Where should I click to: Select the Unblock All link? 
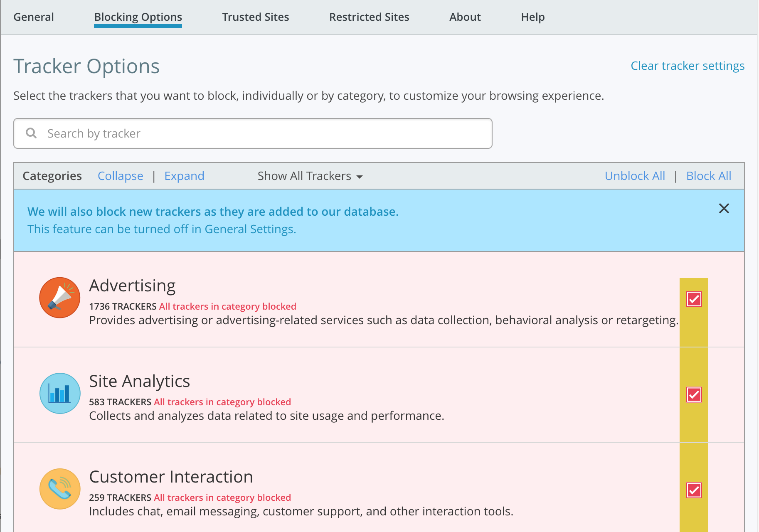634,176
